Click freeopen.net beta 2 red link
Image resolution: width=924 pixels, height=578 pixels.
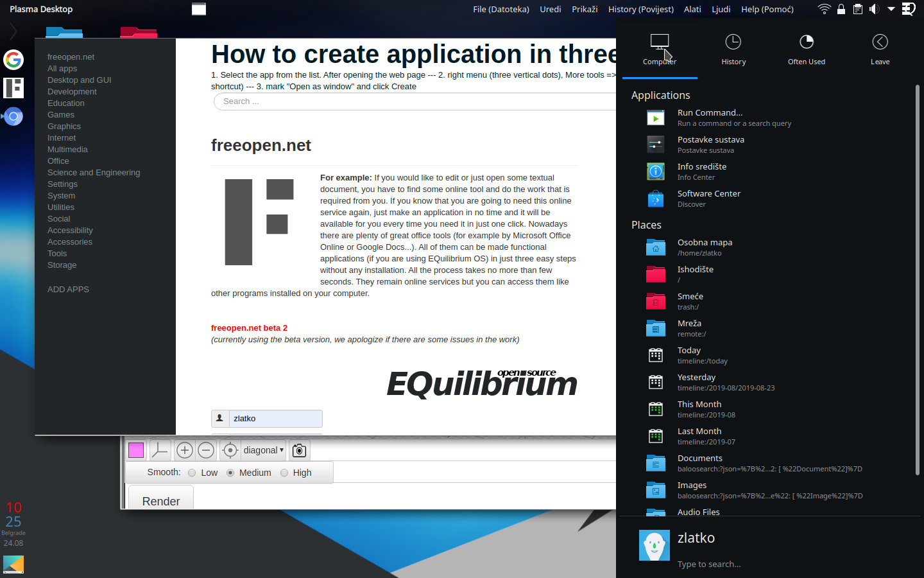pos(249,328)
